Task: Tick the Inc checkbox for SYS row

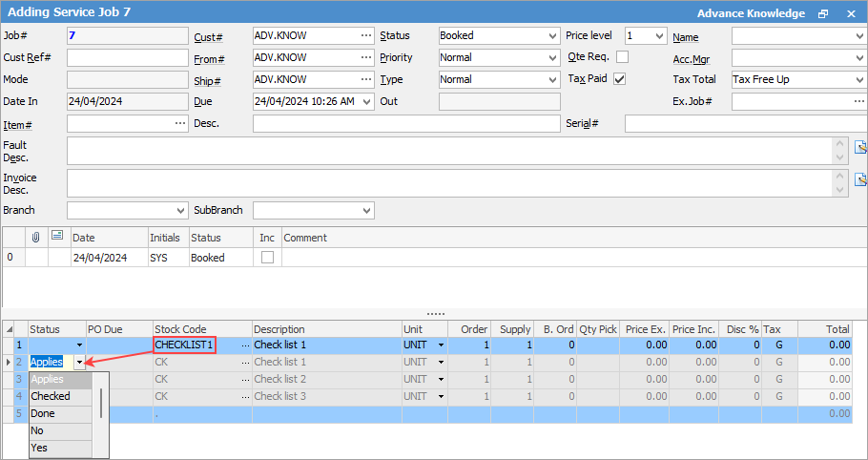Action: click(268, 258)
